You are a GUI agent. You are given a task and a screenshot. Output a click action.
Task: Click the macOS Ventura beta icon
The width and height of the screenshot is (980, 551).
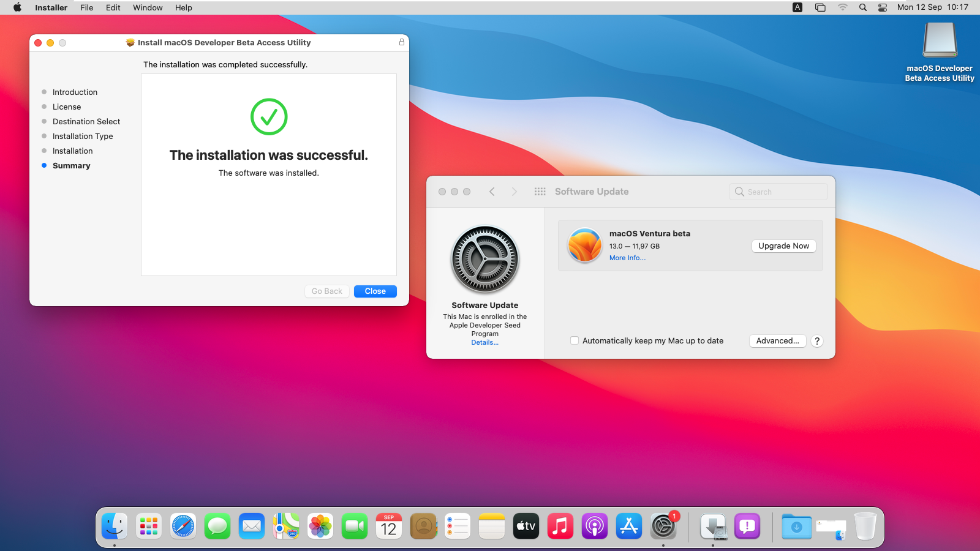(x=584, y=245)
